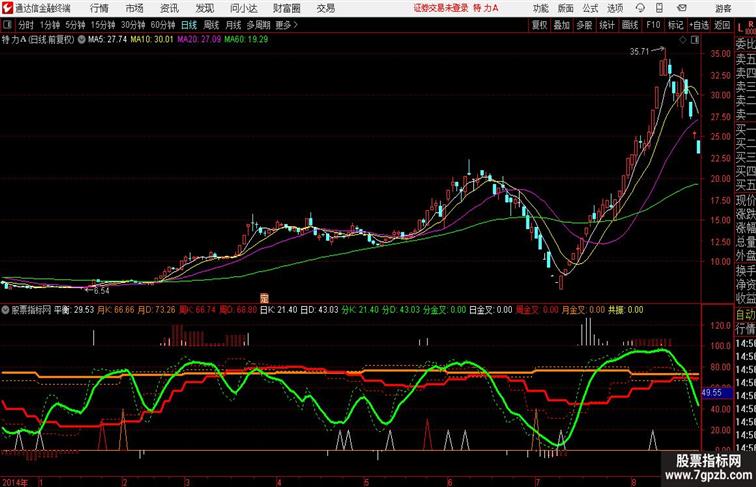Open sub-chart indicator dropdown beside 股票指标网
The image size is (756, 487).
click(x=5, y=310)
